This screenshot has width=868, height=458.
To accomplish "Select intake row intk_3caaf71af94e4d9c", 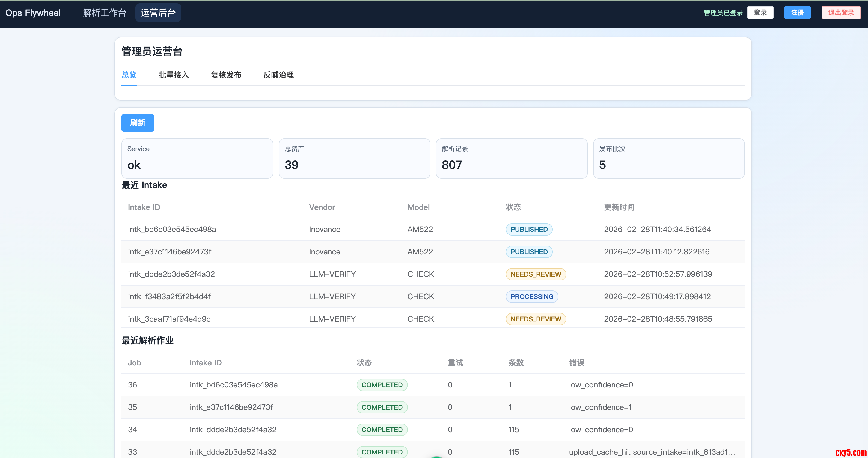I will click(x=169, y=319).
